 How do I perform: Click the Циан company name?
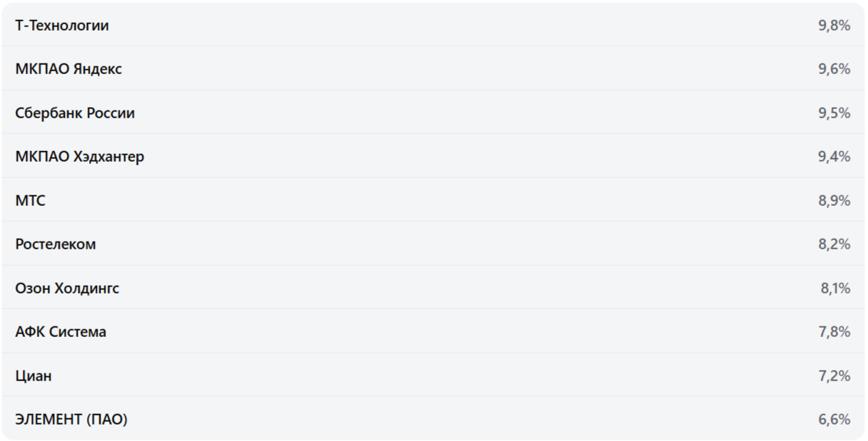34,376
